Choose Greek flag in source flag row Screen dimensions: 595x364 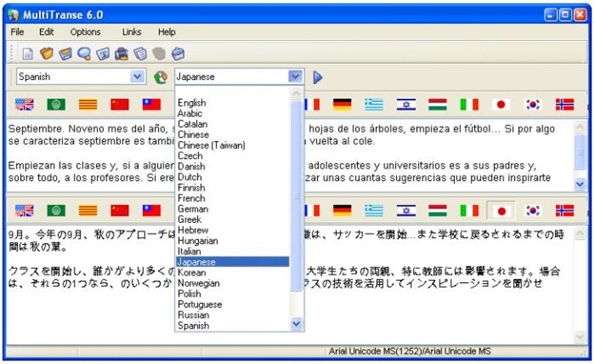(374, 104)
